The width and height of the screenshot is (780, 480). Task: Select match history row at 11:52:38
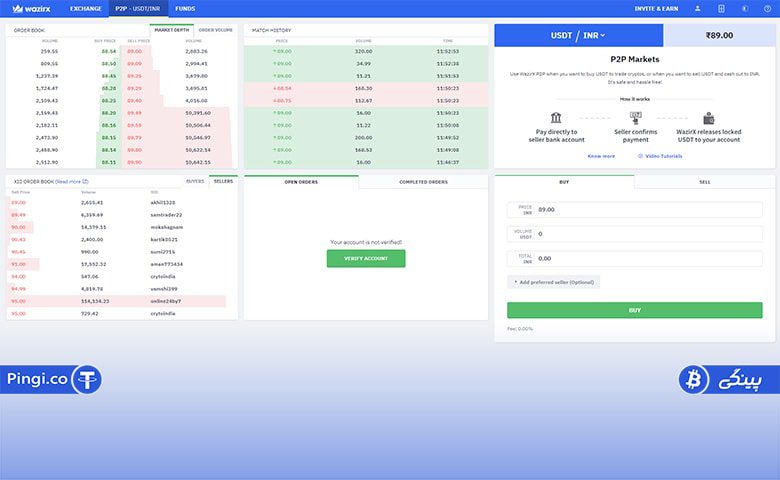click(x=366, y=64)
